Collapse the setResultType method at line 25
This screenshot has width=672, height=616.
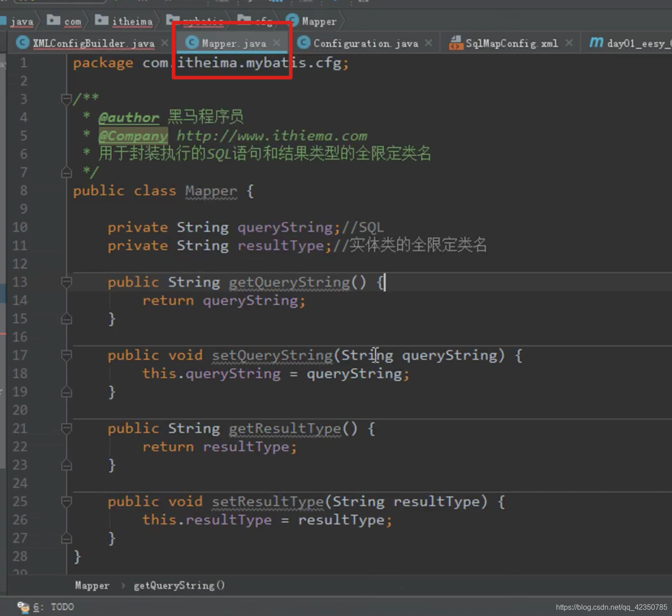click(66, 501)
